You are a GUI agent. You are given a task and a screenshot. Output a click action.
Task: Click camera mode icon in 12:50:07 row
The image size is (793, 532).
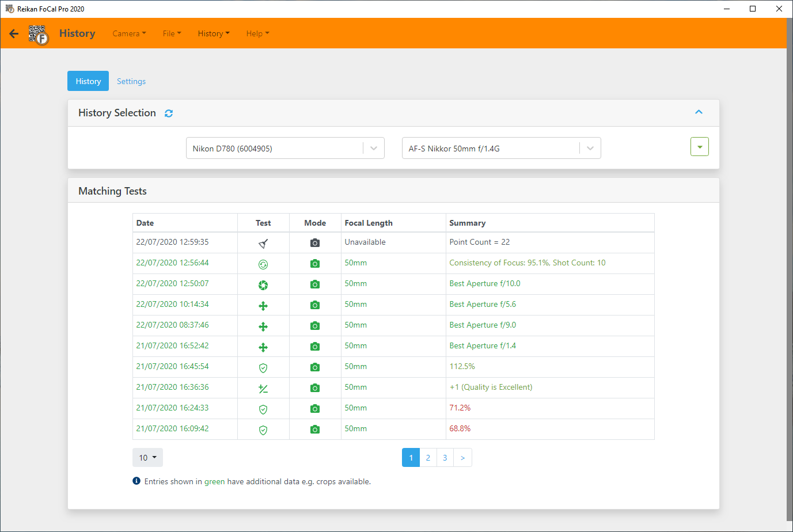(x=315, y=284)
